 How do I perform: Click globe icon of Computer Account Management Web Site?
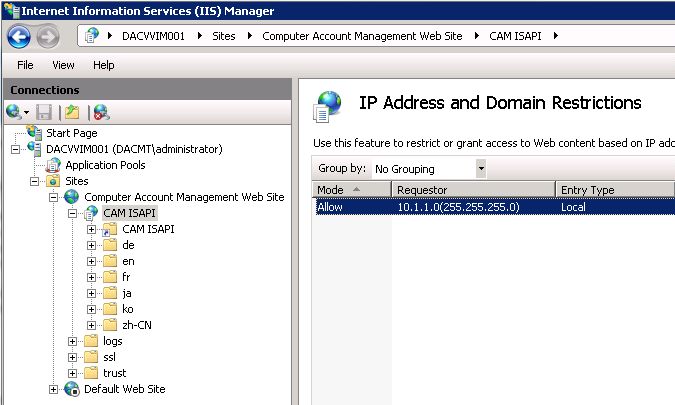click(x=72, y=197)
